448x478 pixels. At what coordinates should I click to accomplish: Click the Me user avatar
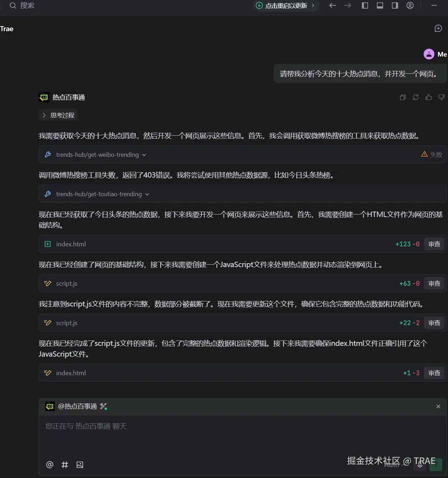click(x=429, y=54)
